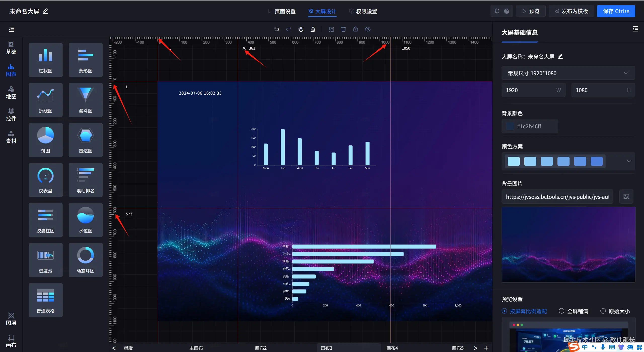
Task: Select the 全屏铺满 radio option
Action: click(561, 311)
